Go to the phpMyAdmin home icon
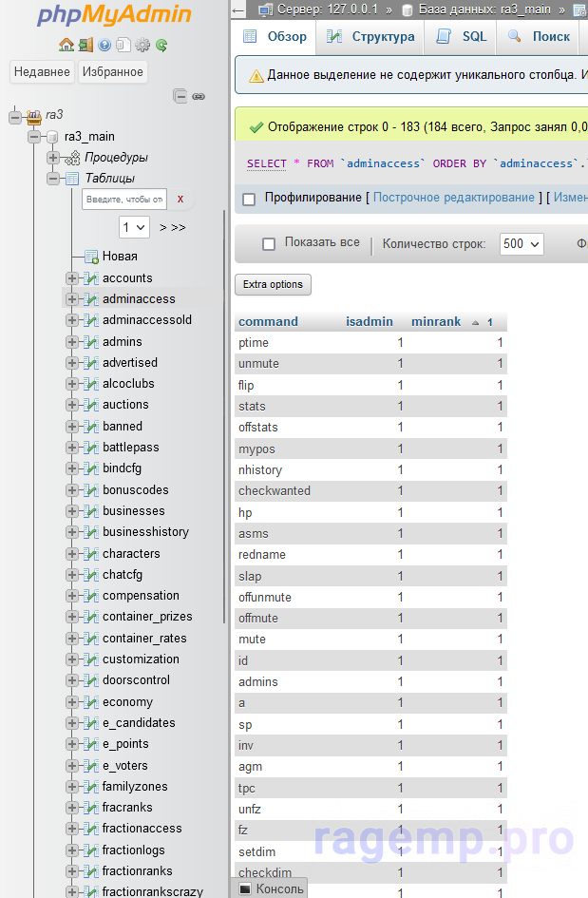 coord(66,45)
